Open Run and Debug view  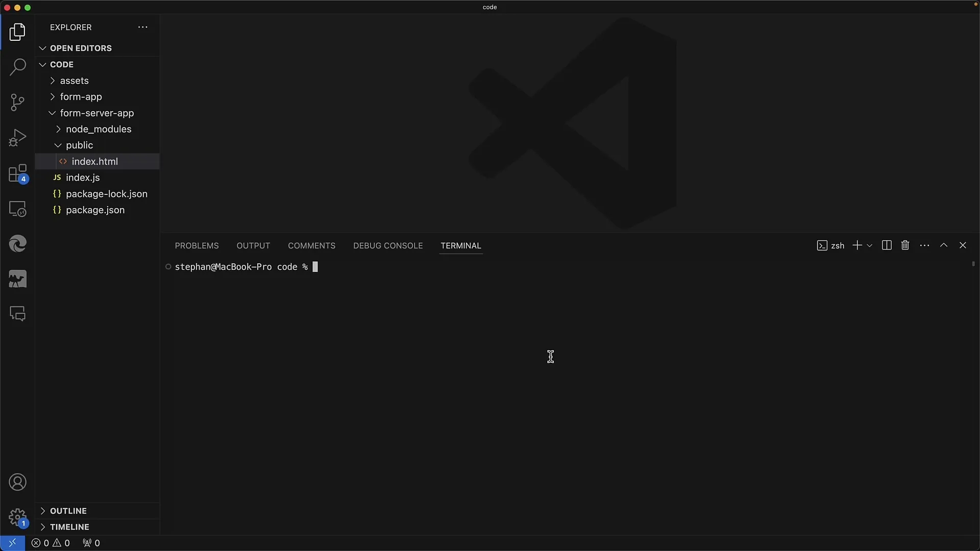pos(17,138)
